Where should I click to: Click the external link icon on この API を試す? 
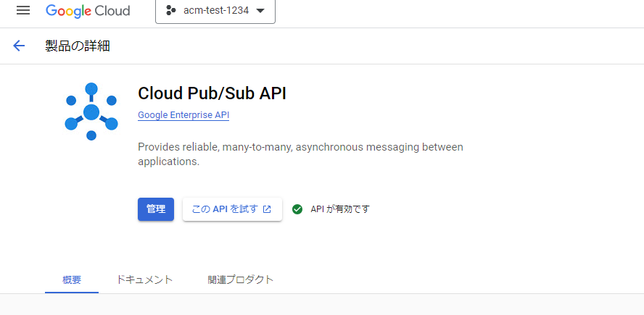click(267, 209)
